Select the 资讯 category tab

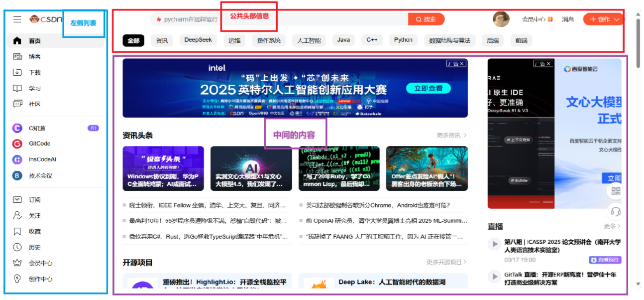pyautogui.click(x=162, y=41)
